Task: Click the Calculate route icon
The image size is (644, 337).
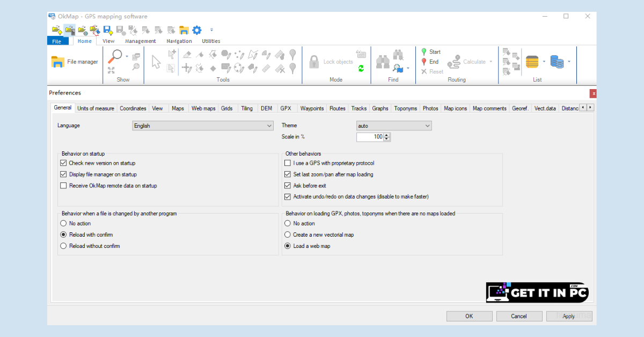Action: click(454, 62)
